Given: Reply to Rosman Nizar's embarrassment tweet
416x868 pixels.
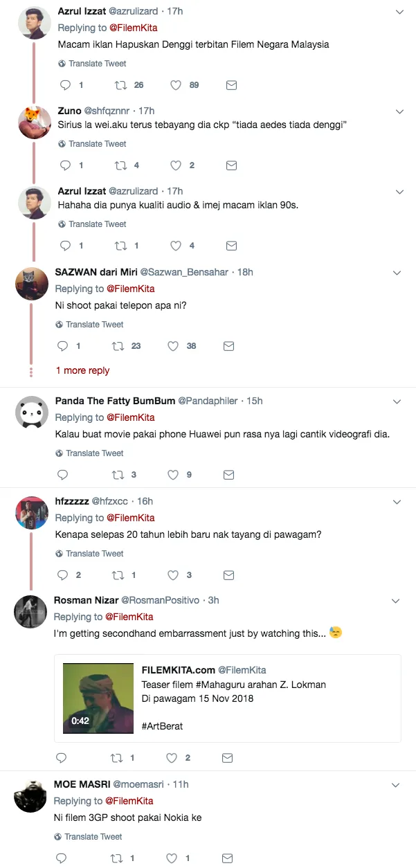Looking at the screenshot, I should [62, 758].
